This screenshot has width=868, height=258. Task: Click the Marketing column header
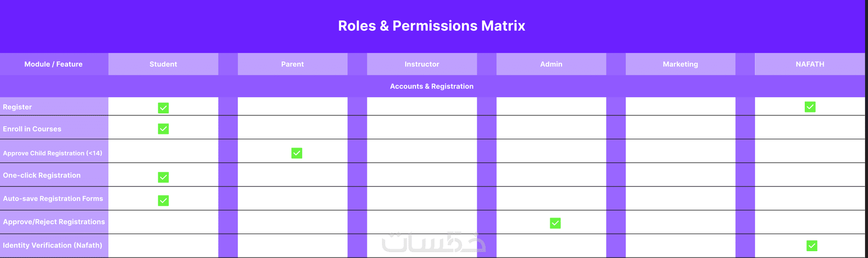point(680,64)
